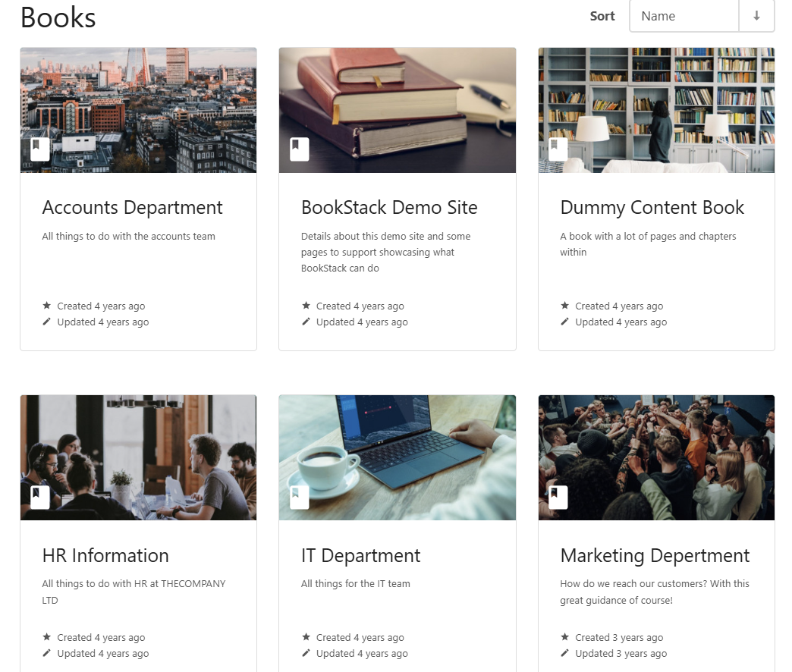Click book icon on HR Information cover
Viewport: 792px width, 672px height.
point(40,497)
